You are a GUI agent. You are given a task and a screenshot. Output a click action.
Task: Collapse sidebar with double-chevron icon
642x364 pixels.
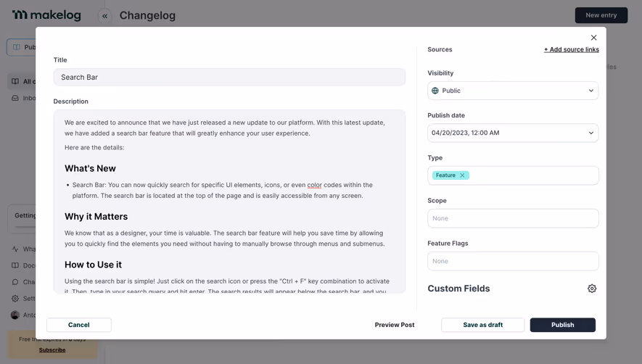(x=104, y=16)
